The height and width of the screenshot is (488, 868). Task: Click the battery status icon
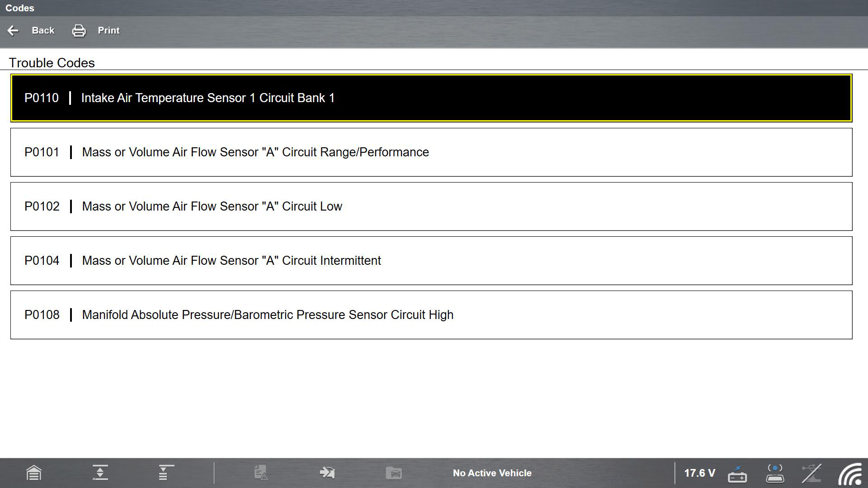[737, 474]
